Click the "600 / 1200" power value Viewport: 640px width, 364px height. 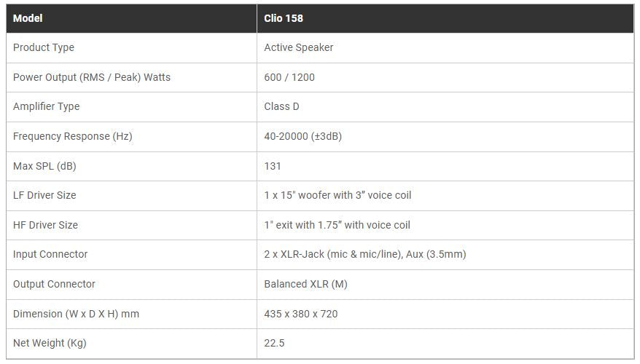tap(289, 77)
